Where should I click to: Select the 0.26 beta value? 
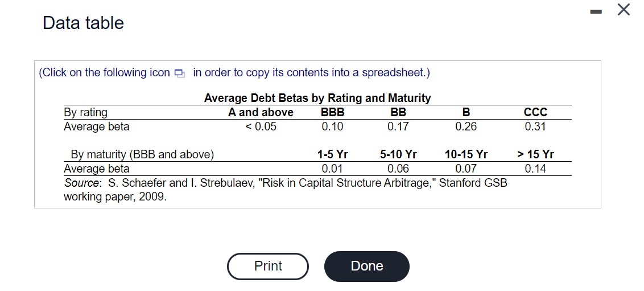[466, 126]
